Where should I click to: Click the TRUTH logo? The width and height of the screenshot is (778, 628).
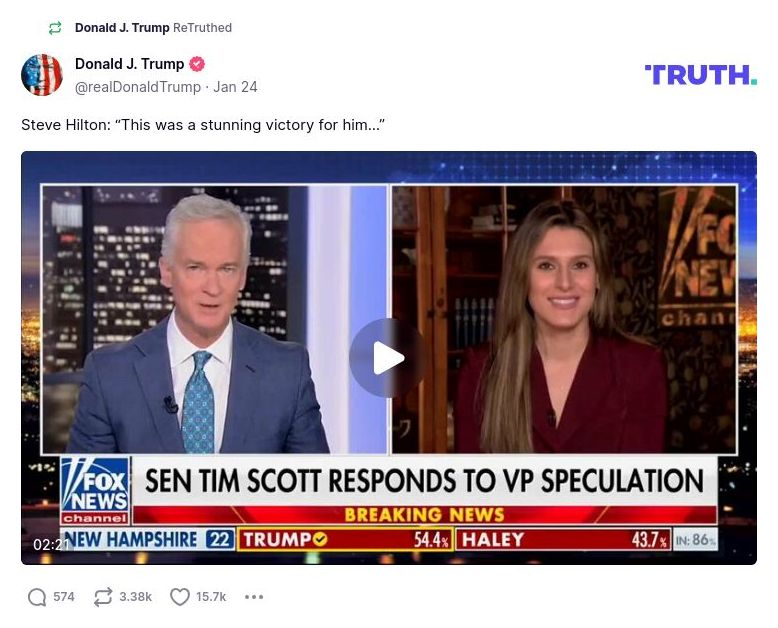[701, 75]
